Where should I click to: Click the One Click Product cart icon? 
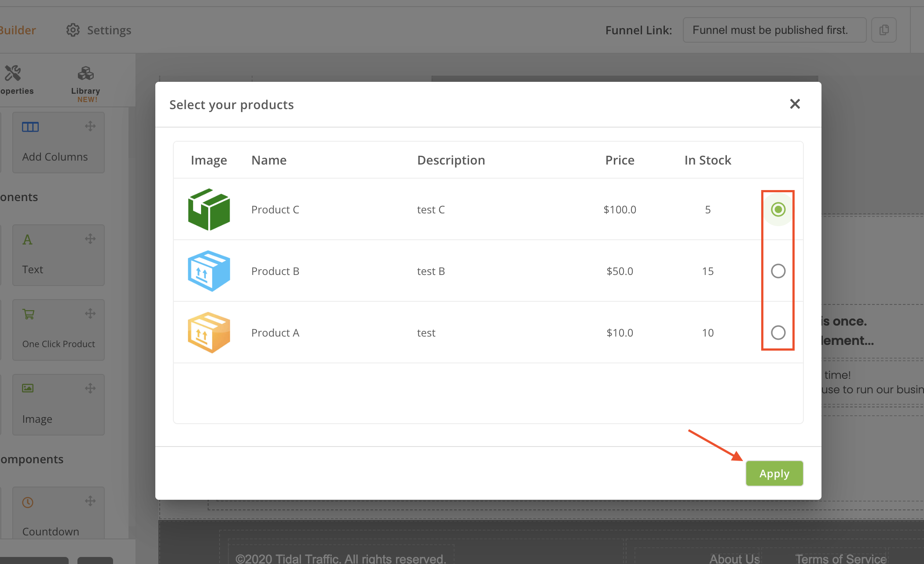[x=29, y=314]
